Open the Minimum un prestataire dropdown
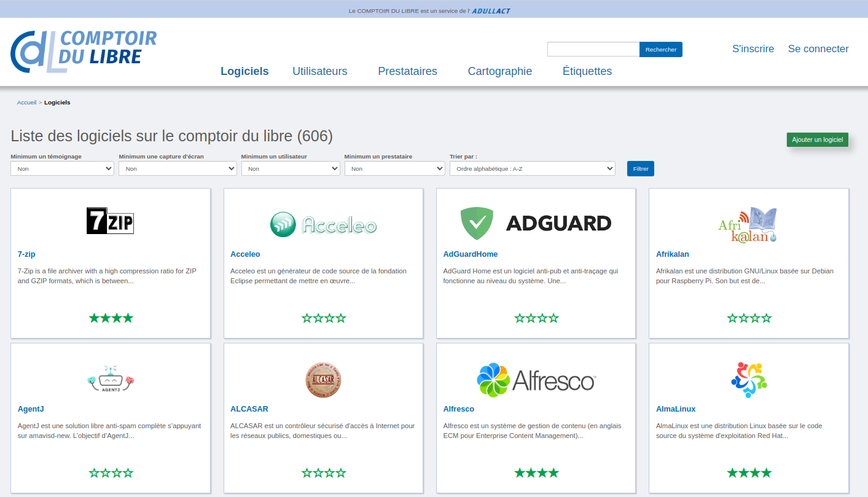Viewport: 868px width, 497px height. pyautogui.click(x=394, y=168)
